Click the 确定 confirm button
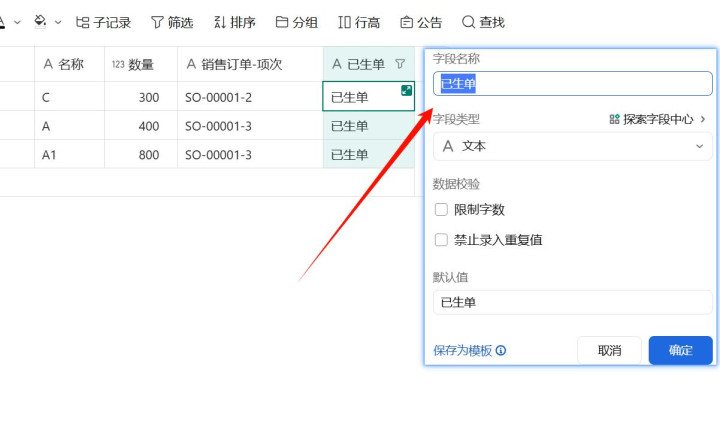Screen dimensions: 720x448 click(681, 351)
